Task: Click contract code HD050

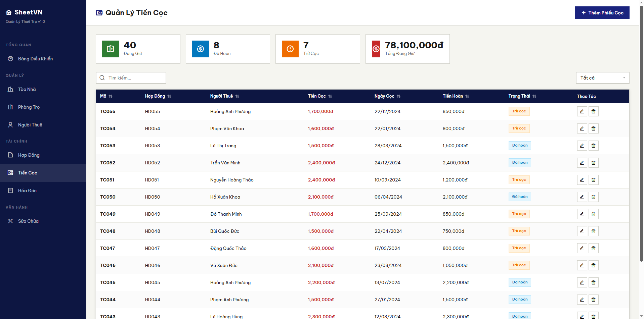Action: click(x=153, y=197)
